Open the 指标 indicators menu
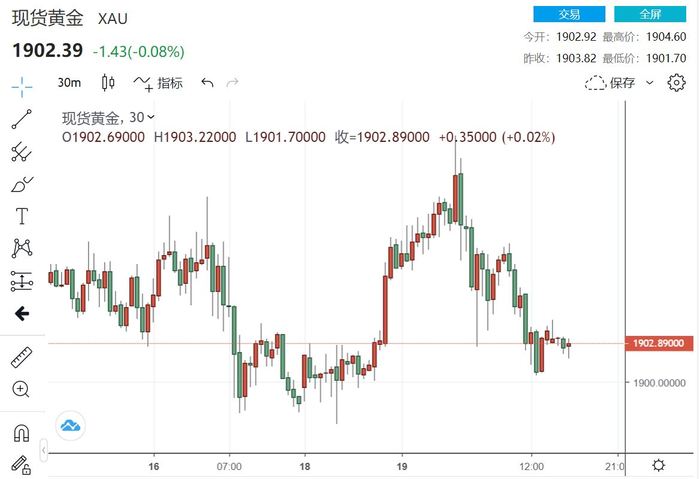This screenshot has width=700, height=479. (159, 83)
